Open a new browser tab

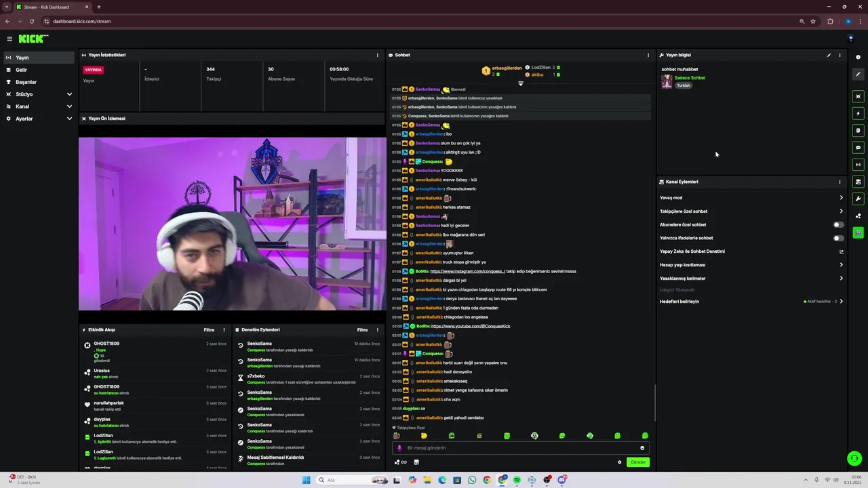[99, 7]
